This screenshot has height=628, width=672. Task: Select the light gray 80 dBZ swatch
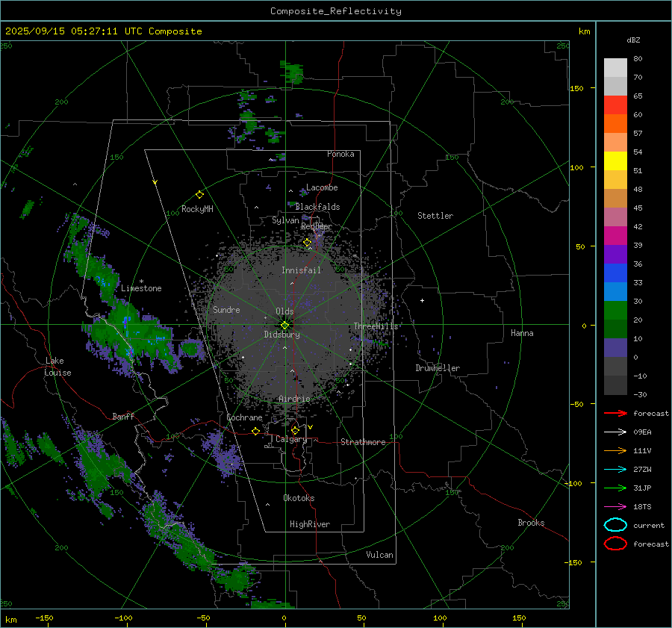click(615, 67)
